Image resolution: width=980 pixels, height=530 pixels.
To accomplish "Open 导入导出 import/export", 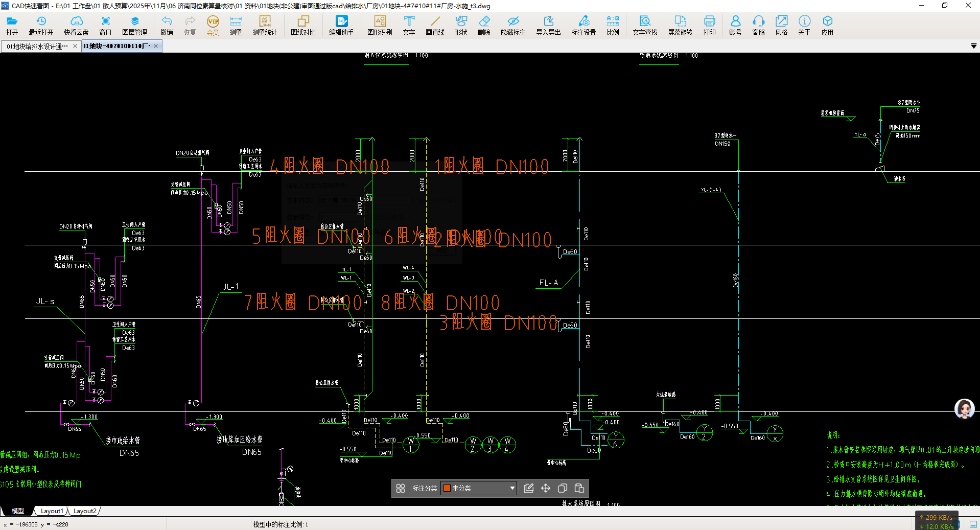I will [x=548, y=25].
